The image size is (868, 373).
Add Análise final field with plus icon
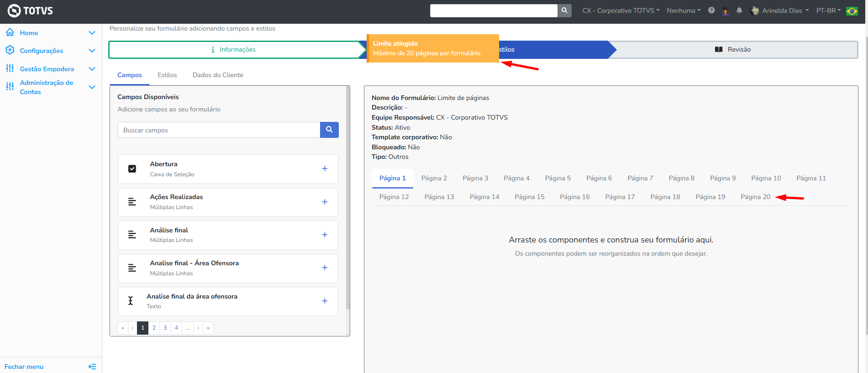pos(325,235)
